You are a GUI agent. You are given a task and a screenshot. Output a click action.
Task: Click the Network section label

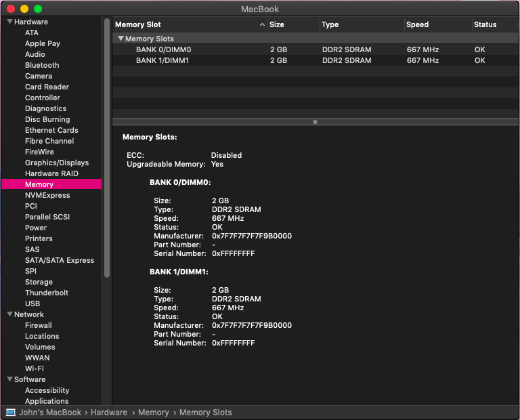click(x=29, y=314)
